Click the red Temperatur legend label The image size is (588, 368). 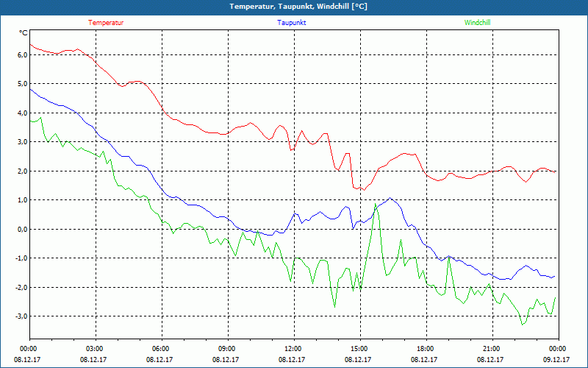coord(106,23)
